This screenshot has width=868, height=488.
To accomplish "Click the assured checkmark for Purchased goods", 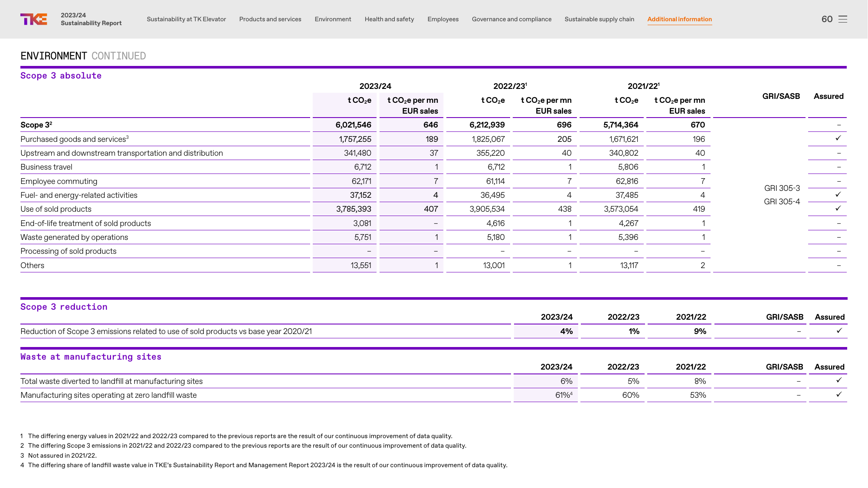I will (x=838, y=138).
